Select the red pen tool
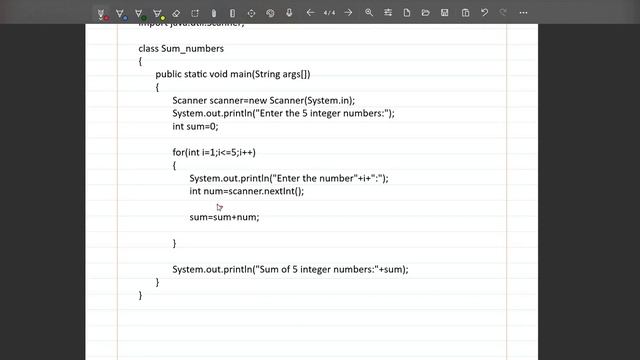 102,14
